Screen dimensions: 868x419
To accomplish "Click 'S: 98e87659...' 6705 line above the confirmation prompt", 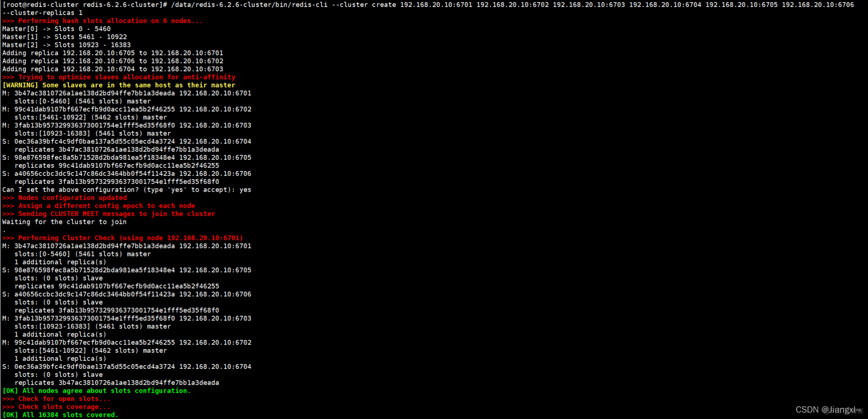I will (127, 158).
